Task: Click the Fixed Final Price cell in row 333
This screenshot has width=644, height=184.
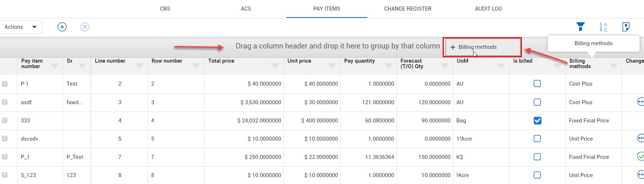Action: coord(589,121)
